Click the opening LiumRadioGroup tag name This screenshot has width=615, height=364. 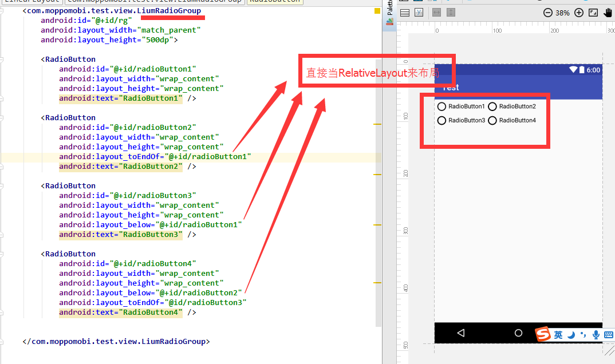tap(114, 11)
